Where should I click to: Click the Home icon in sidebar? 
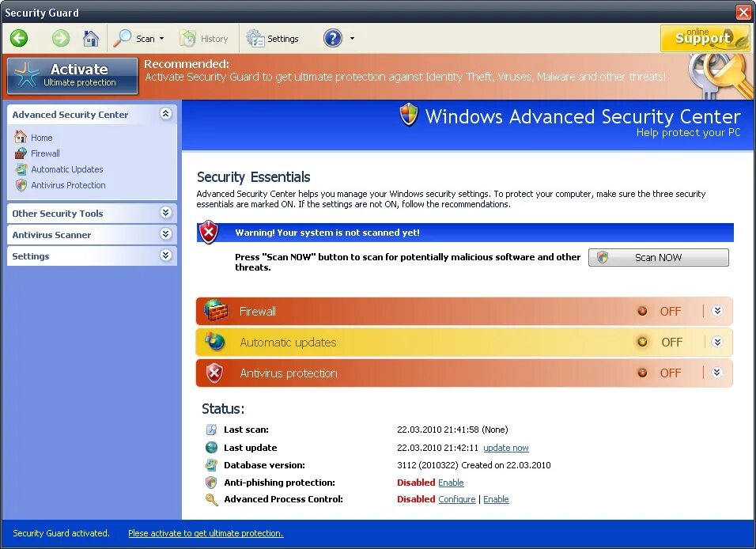click(21, 137)
